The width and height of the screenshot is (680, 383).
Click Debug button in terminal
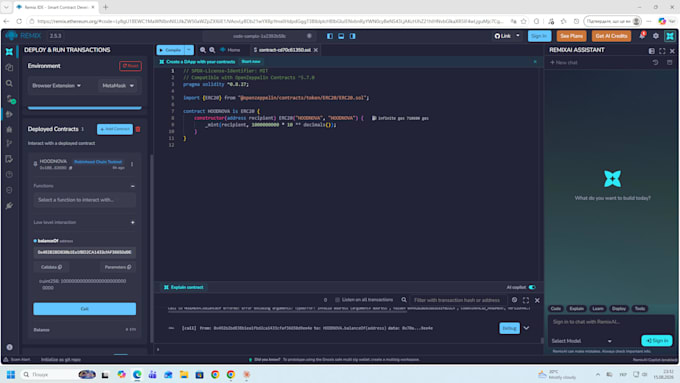pos(509,328)
